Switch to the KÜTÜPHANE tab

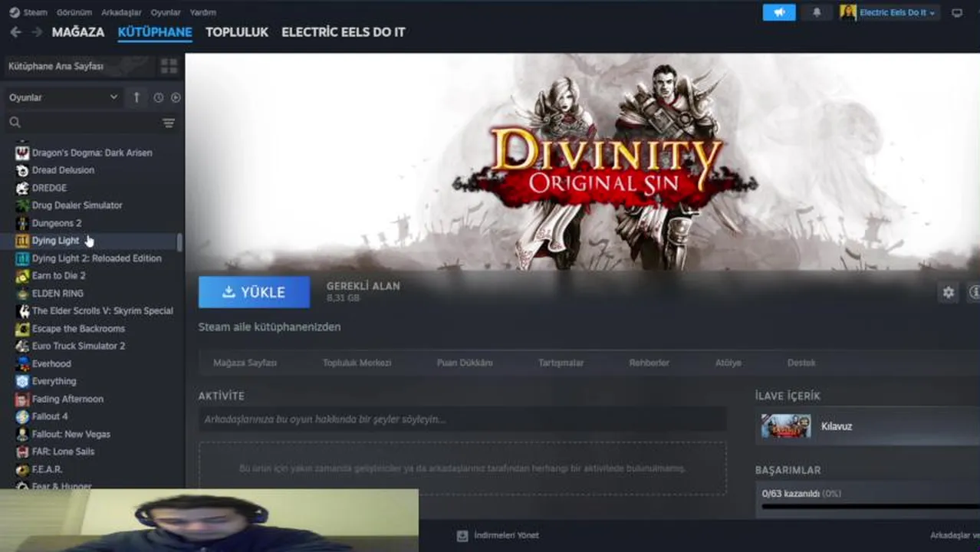tap(155, 32)
